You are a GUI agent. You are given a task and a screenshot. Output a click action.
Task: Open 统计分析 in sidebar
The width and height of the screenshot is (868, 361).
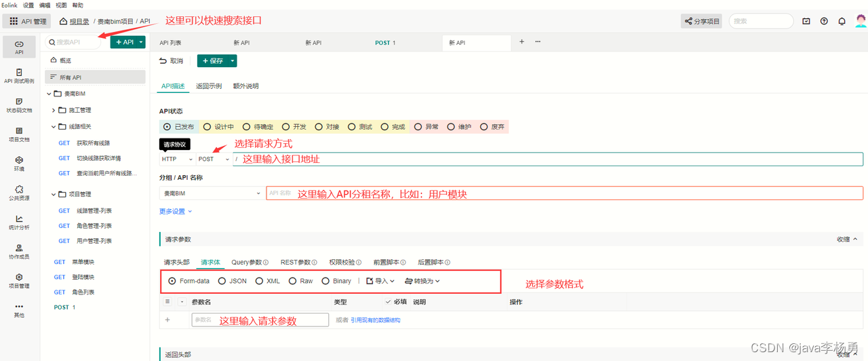[x=19, y=222]
